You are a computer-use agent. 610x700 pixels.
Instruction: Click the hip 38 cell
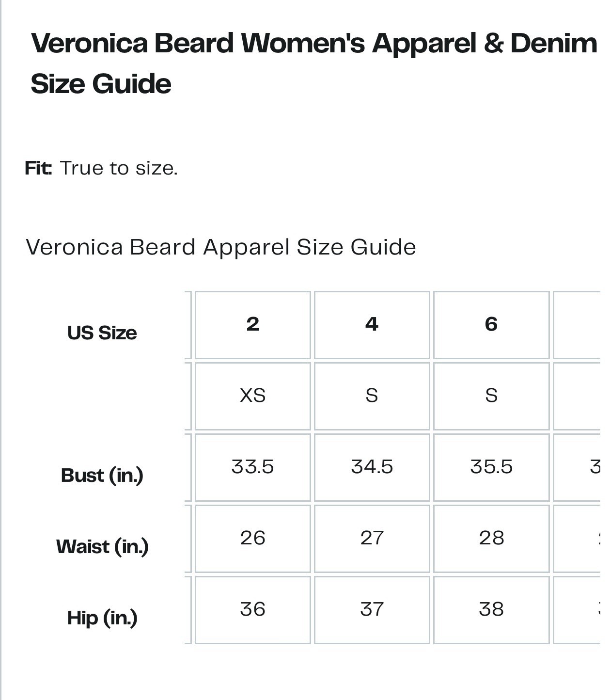click(491, 610)
